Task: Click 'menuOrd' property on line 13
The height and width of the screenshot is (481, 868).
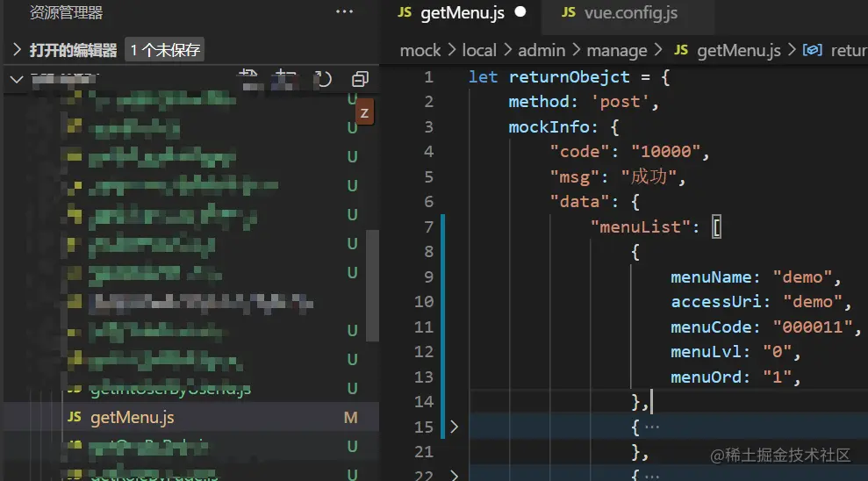Action: point(706,377)
